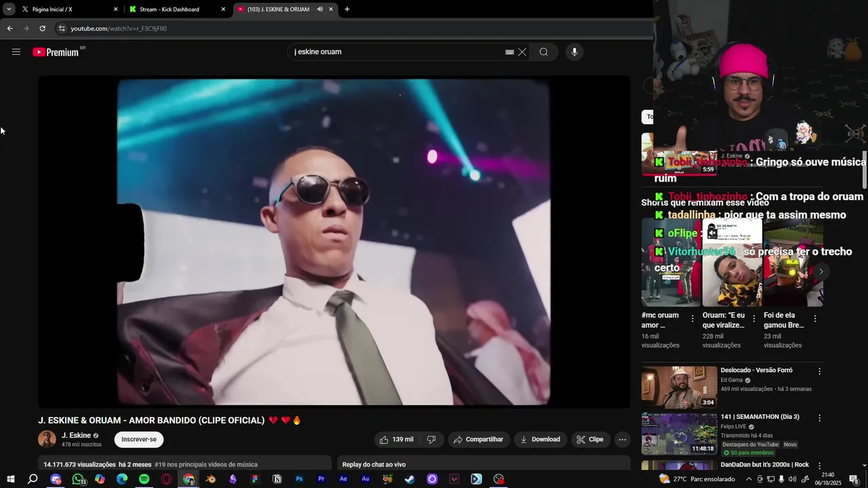Run search with magnifier button
The image size is (868, 488).
pos(544,52)
